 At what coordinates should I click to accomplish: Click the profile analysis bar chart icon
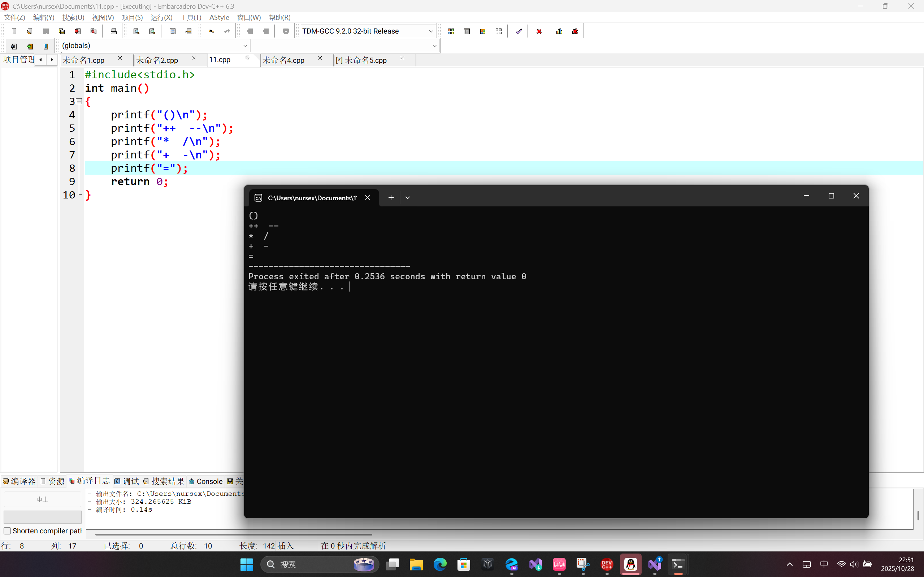point(559,31)
